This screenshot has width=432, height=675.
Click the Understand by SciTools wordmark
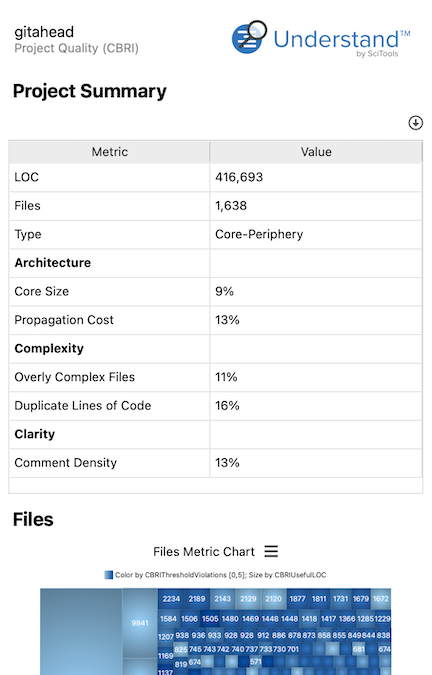[x=342, y=42]
